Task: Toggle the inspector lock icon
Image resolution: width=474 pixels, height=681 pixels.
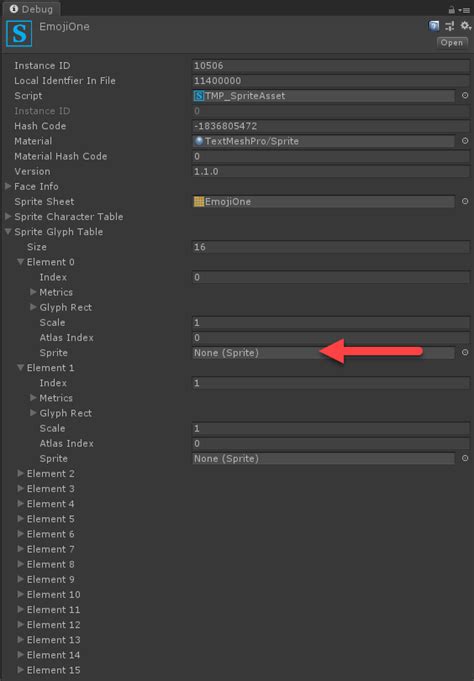Action: [452, 10]
